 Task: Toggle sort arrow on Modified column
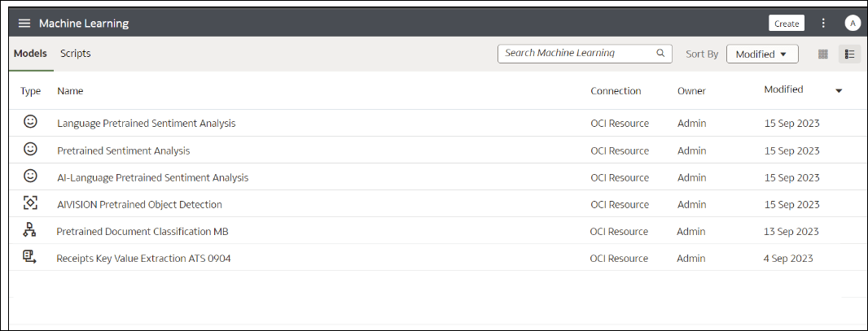coord(839,90)
